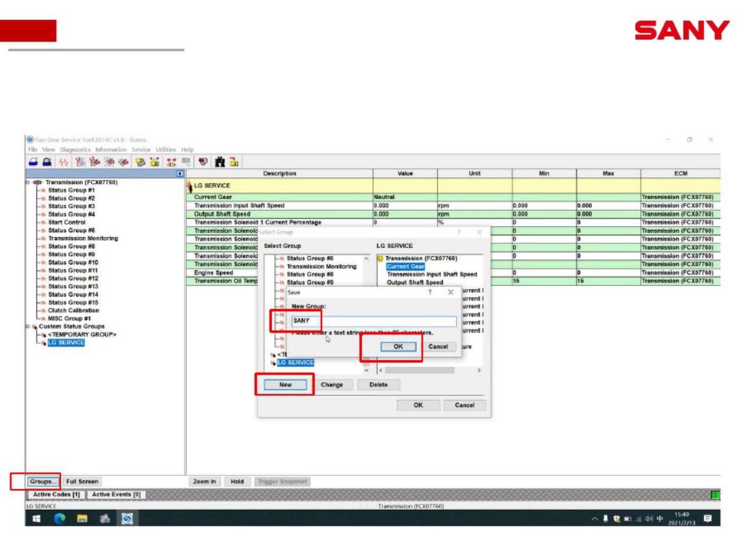
Task: Click the Hold button
Action: (237, 481)
